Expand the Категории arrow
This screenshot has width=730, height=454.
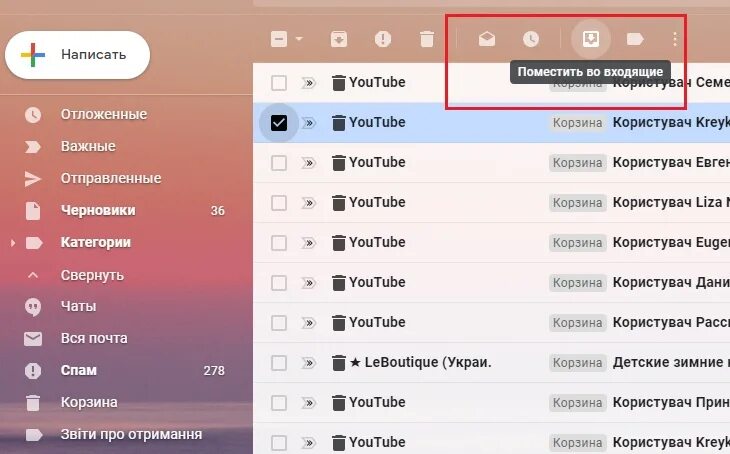click(13, 243)
